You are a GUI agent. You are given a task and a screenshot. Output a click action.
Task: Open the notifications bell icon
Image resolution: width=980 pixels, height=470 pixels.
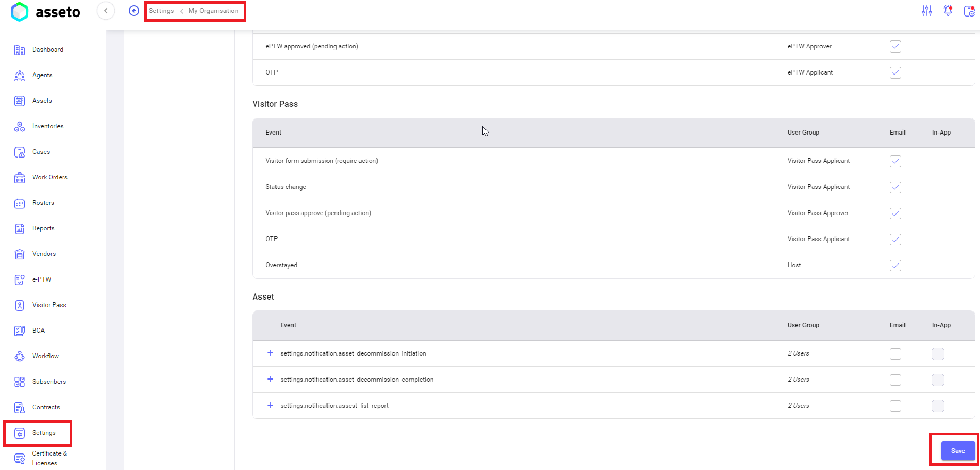pyautogui.click(x=948, y=11)
